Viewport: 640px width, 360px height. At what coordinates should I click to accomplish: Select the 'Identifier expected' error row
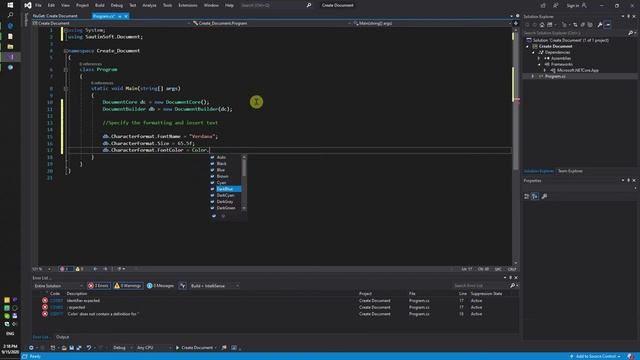(276, 300)
